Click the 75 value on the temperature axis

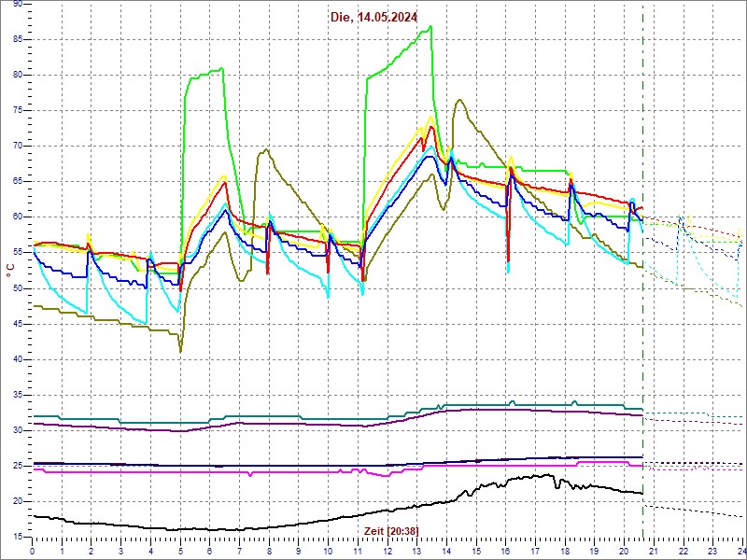17,110
